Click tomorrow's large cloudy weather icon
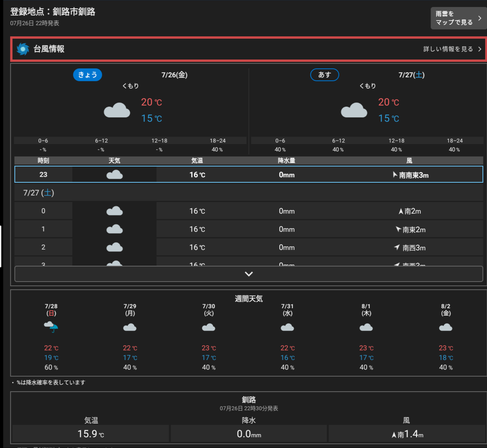The height and width of the screenshot is (448, 487). pos(354,110)
